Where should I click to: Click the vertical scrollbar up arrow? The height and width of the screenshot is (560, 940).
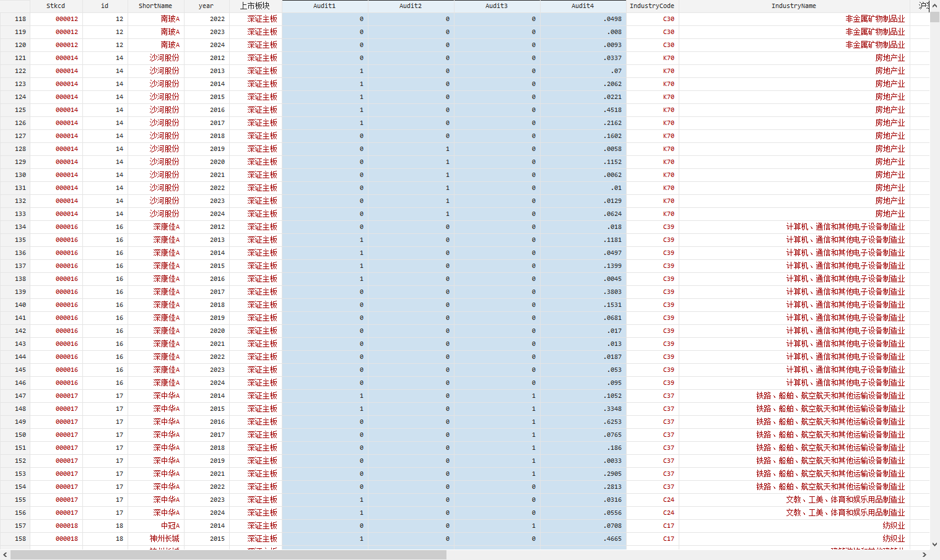click(x=934, y=5)
